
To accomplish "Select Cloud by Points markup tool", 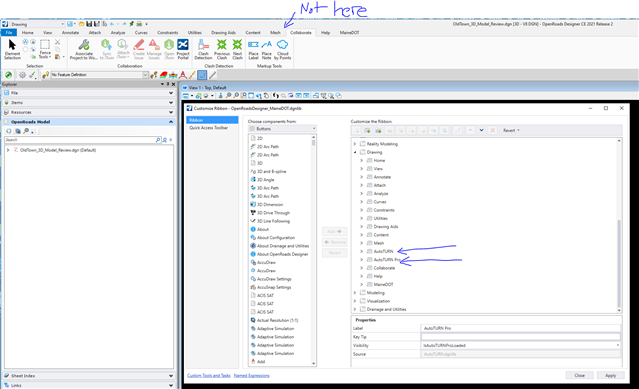I will point(282,49).
